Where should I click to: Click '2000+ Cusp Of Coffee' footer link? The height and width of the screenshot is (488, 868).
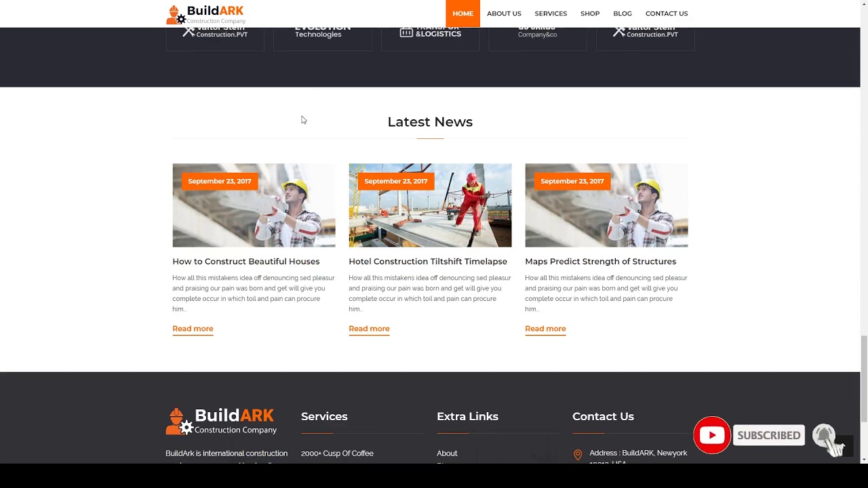pyautogui.click(x=337, y=453)
